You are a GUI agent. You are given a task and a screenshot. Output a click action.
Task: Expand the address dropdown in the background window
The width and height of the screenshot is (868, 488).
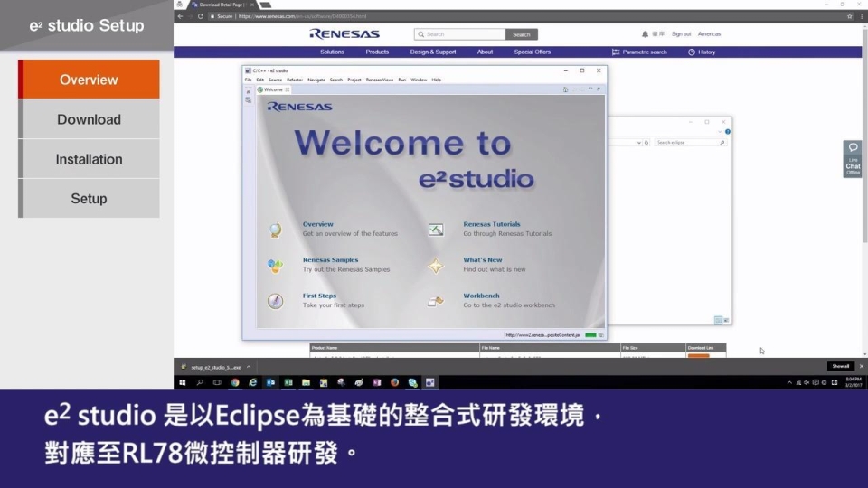pyautogui.click(x=639, y=142)
